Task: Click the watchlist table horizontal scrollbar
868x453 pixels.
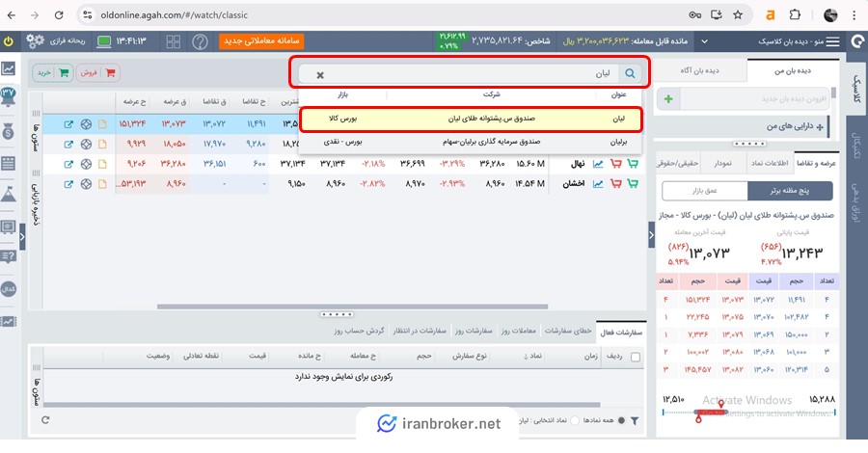Action: click(352, 306)
